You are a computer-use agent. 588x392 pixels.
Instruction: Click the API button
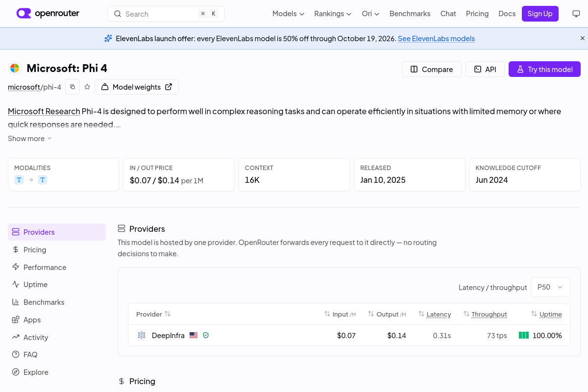pos(485,69)
